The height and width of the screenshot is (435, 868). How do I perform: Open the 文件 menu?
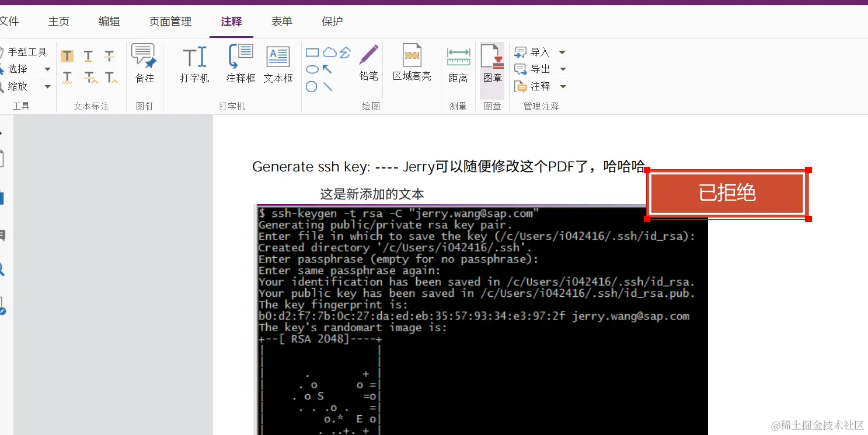pyautogui.click(x=9, y=22)
